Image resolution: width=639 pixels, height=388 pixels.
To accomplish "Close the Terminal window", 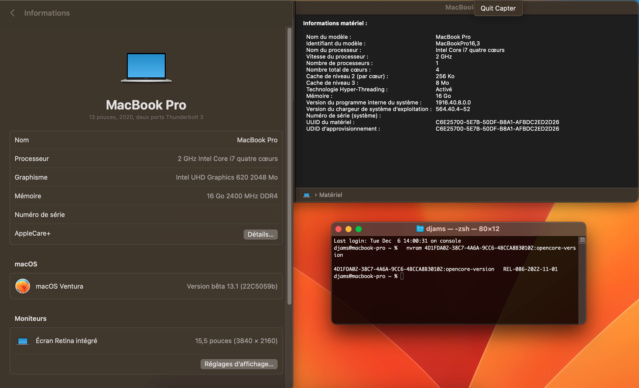I will pos(338,229).
